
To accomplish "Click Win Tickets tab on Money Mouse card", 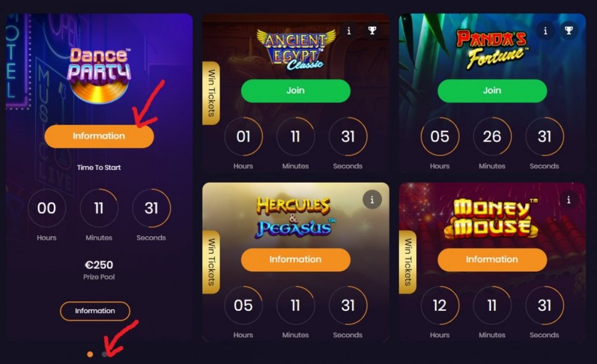I will coord(407,262).
